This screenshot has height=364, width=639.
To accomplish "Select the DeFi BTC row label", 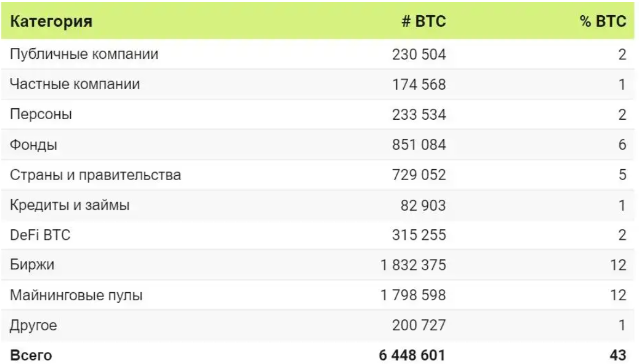I will point(40,236).
